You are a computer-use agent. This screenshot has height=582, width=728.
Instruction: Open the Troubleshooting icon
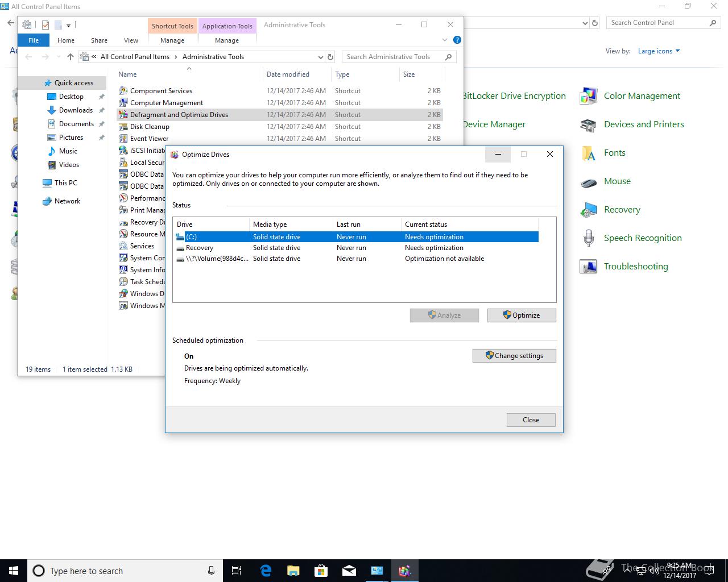pos(588,267)
